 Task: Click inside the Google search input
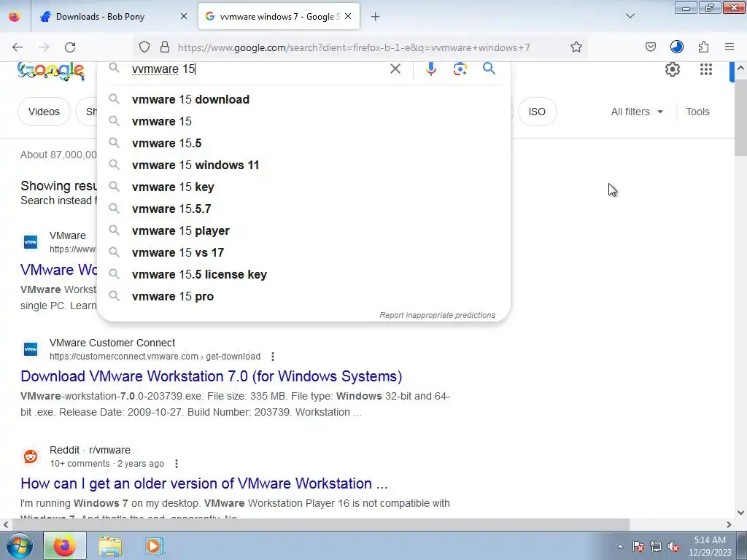pyautogui.click(x=258, y=69)
